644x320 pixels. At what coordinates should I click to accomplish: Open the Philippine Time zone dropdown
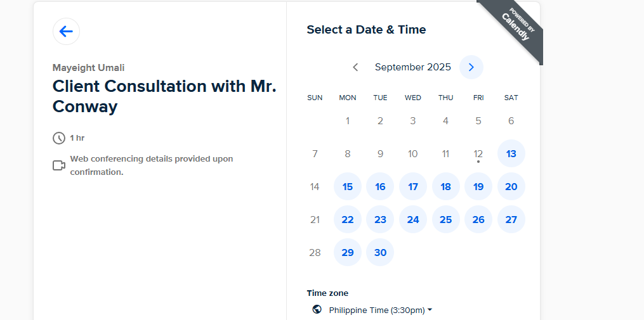(x=380, y=310)
